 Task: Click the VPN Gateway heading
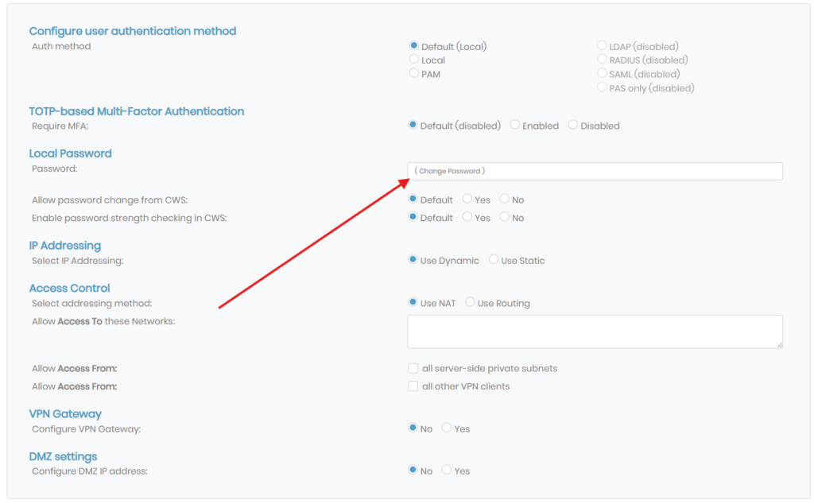pos(65,413)
